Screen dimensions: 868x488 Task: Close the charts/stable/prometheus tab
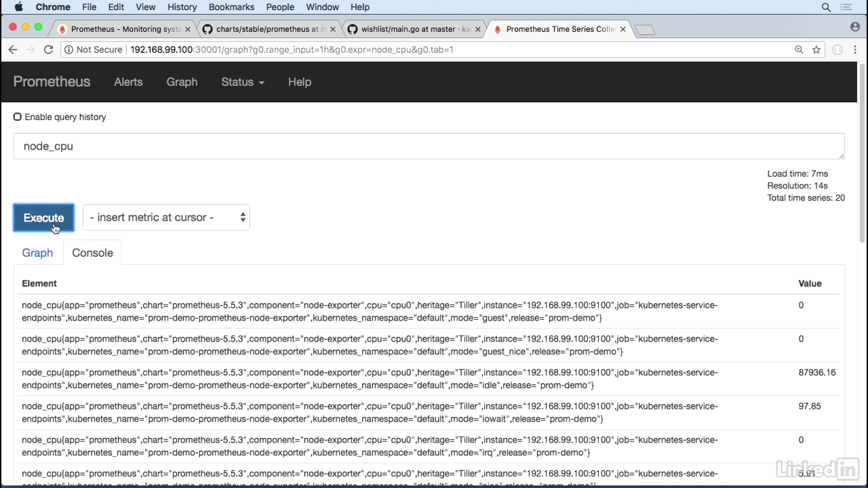333,29
